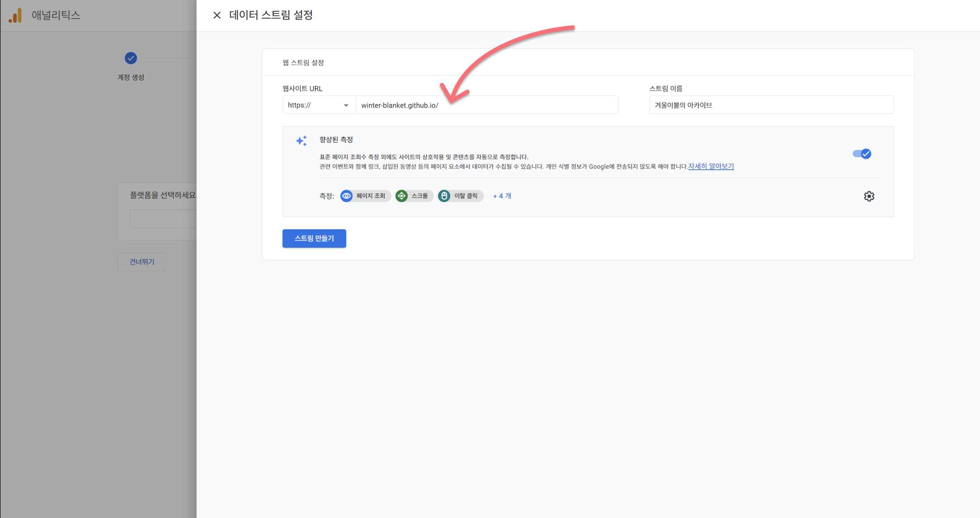Click the 웹사이트 URL input field
This screenshot has height=518, width=980.
[x=487, y=105]
